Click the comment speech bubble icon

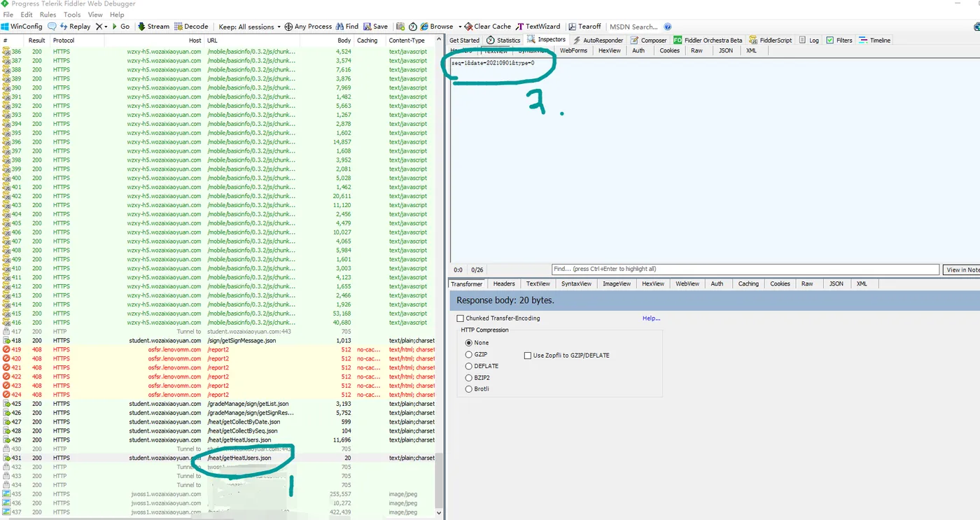[x=52, y=27]
